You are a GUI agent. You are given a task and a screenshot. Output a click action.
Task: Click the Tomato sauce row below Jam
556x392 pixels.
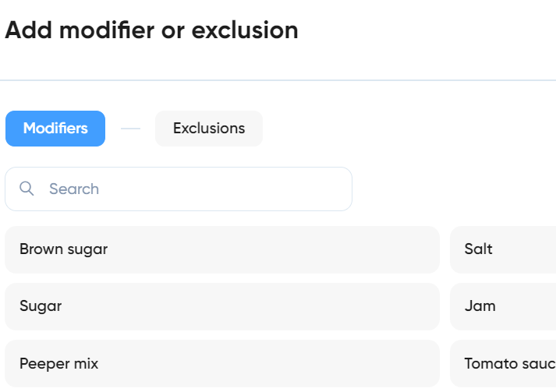503,364
